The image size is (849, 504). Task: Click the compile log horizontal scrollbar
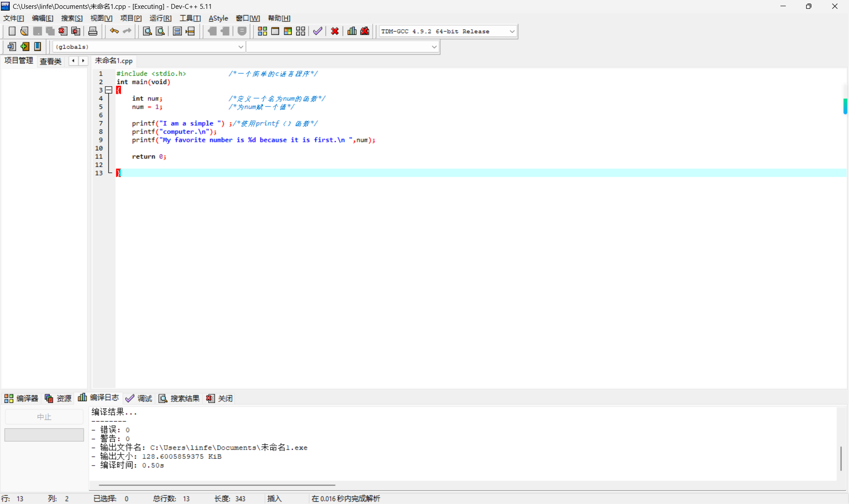click(x=217, y=485)
